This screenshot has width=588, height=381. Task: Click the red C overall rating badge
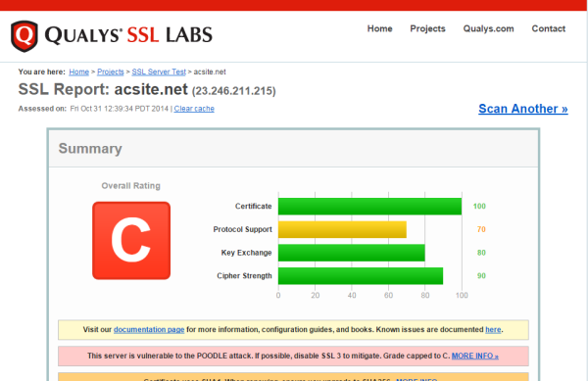(131, 241)
